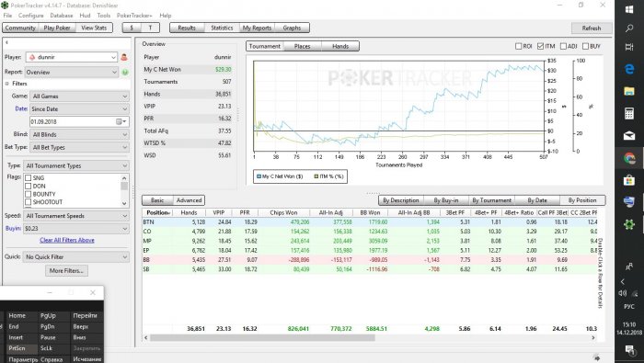Open the Action Center notifications icon
Image resolution: width=644 pixels, height=363 pixels.
(628, 350)
